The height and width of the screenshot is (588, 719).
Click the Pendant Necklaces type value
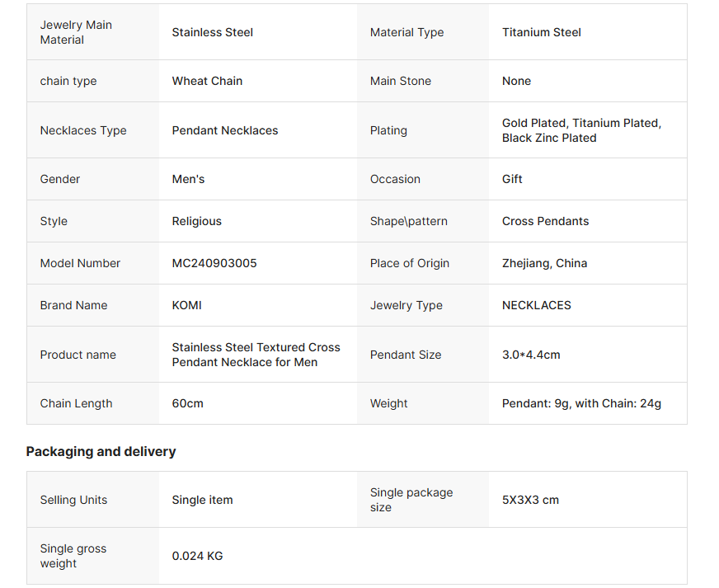tap(225, 130)
